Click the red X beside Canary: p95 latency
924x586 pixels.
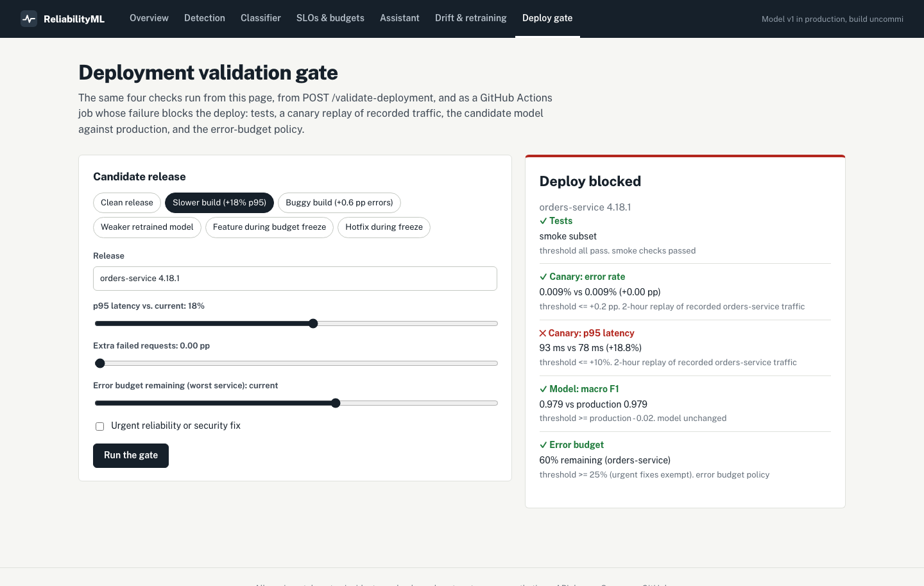coord(543,333)
